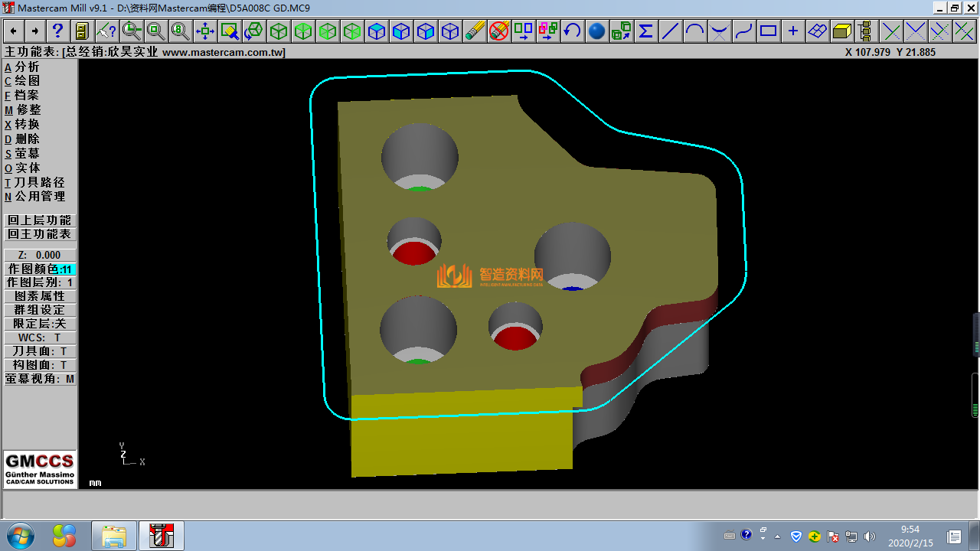Open the file cabinet icon in toolbar
The image size is (980, 551).
pyautogui.click(x=82, y=31)
